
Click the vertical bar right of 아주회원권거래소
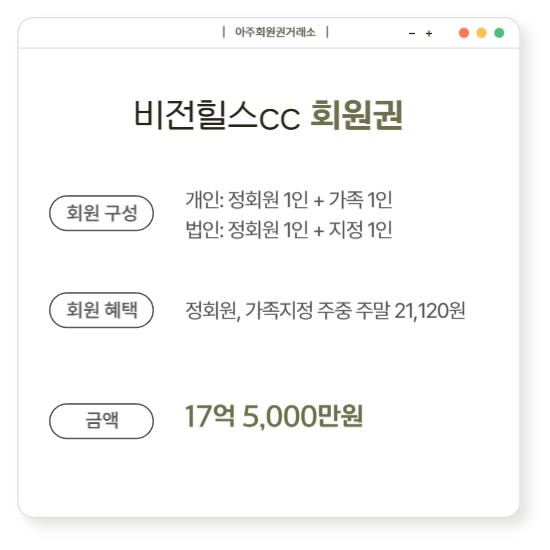pos(327,32)
